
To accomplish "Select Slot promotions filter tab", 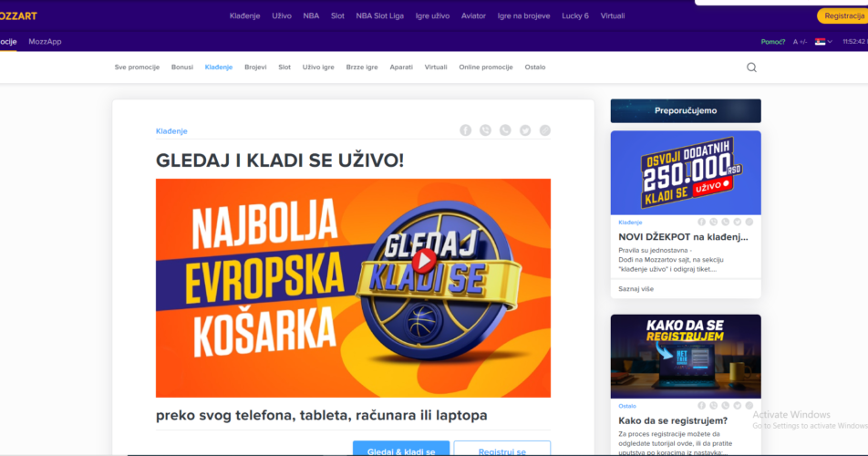I will pos(284,67).
